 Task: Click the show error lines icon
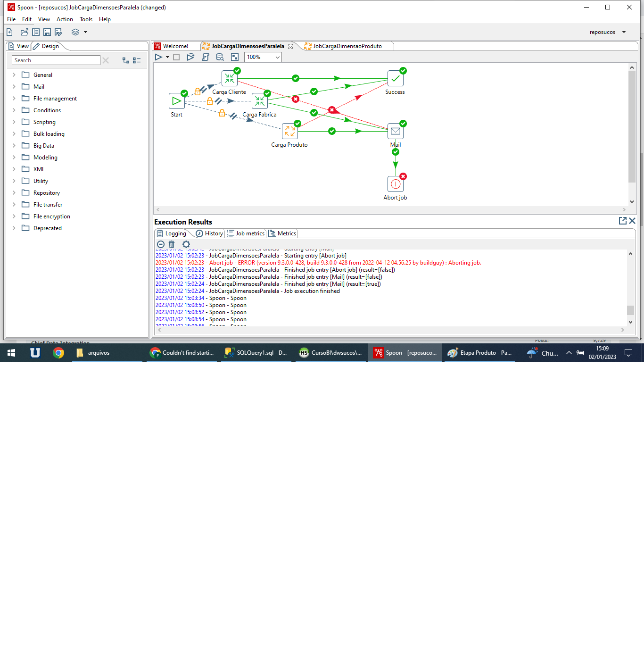pos(161,244)
